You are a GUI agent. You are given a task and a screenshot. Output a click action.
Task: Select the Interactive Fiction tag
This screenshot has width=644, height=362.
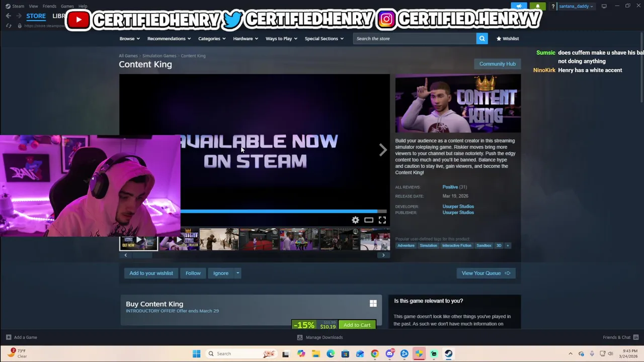457,245
